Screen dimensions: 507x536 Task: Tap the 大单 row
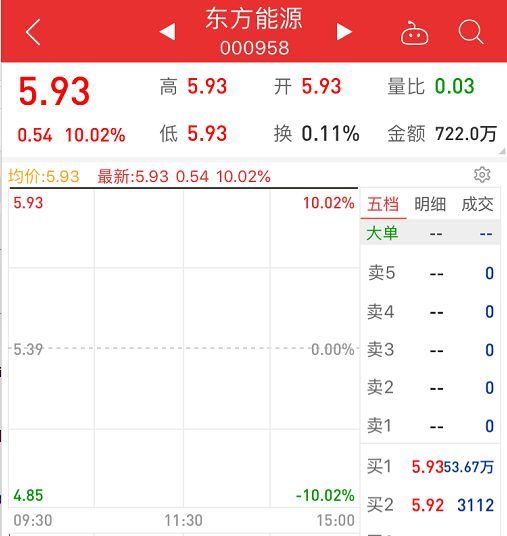(430, 233)
